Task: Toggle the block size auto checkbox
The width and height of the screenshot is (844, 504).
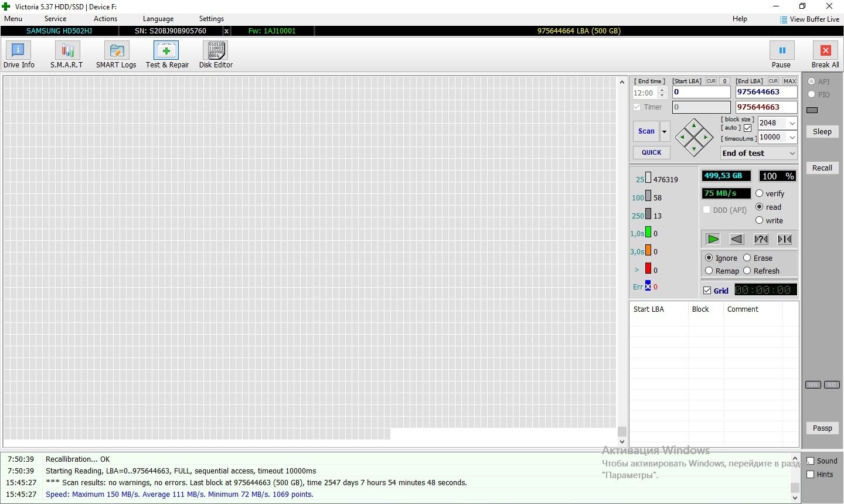Action: point(747,128)
